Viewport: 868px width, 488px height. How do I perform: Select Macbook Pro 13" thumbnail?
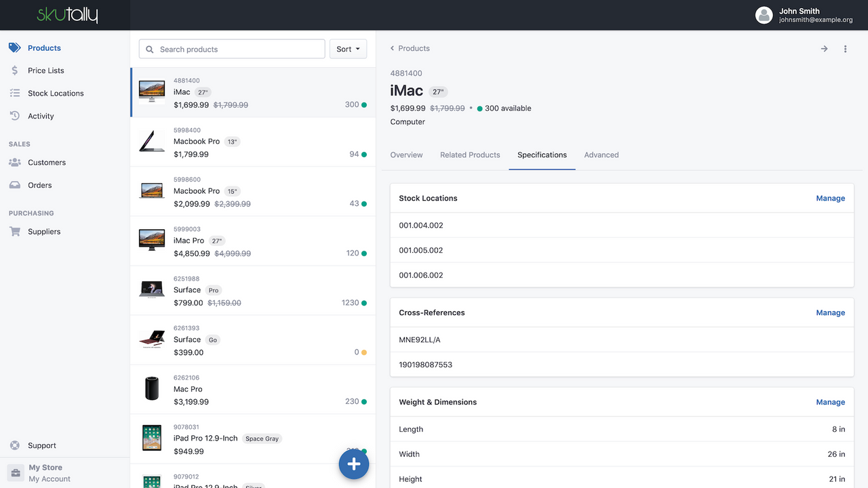[152, 142]
